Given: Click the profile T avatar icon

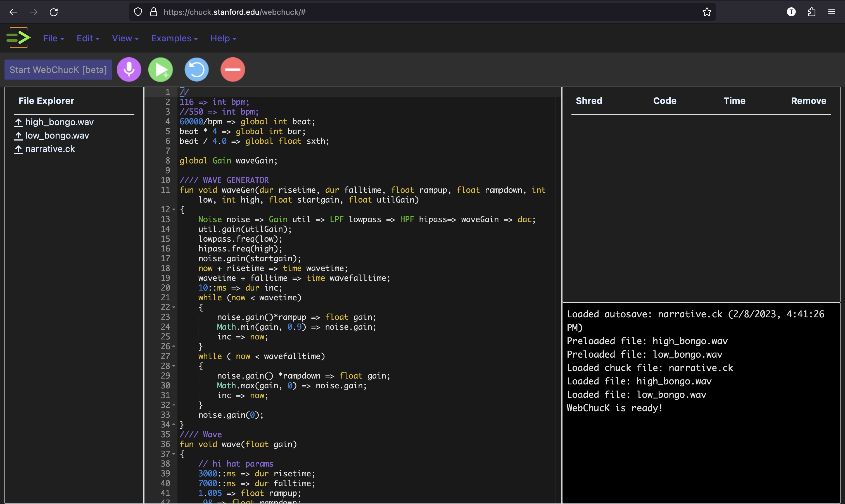Looking at the screenshot, I should pyautogui.click(x=791, y=12).
